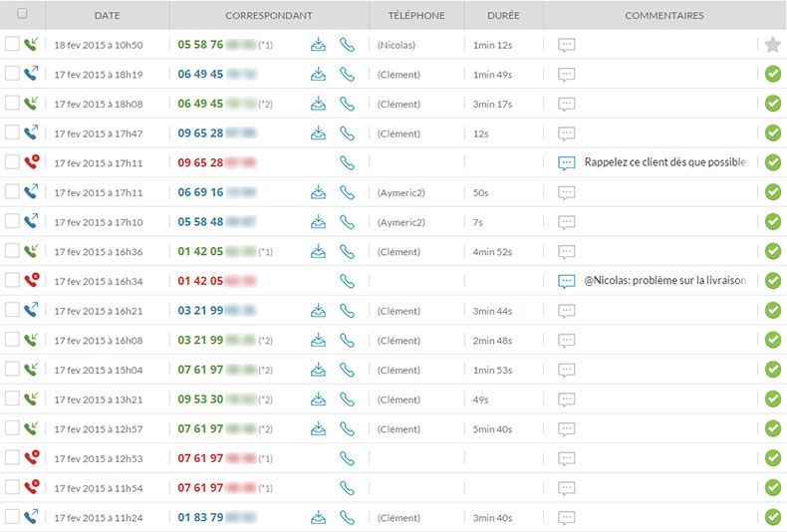Call back the missed 09 65 28 number
Viewport: 787px width, 532px height.
(347, 163)
